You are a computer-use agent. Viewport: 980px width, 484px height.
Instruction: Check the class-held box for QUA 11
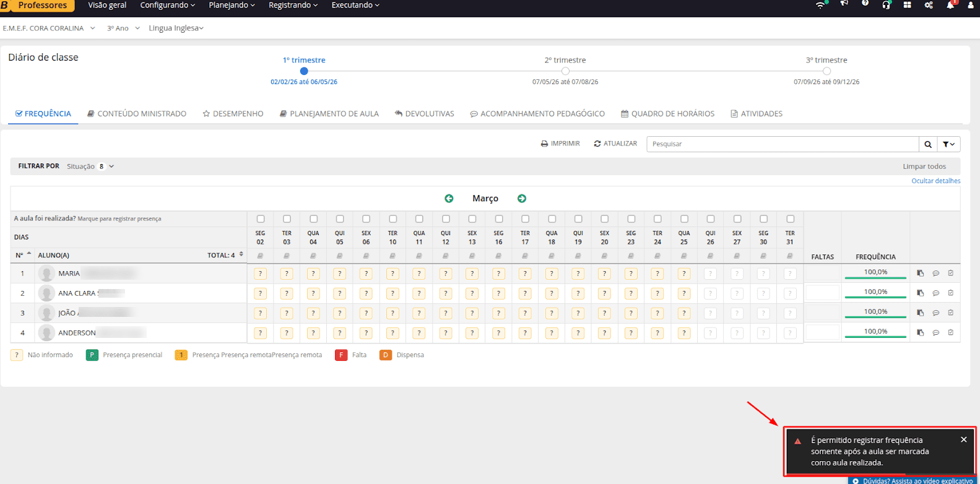[419, 219]
